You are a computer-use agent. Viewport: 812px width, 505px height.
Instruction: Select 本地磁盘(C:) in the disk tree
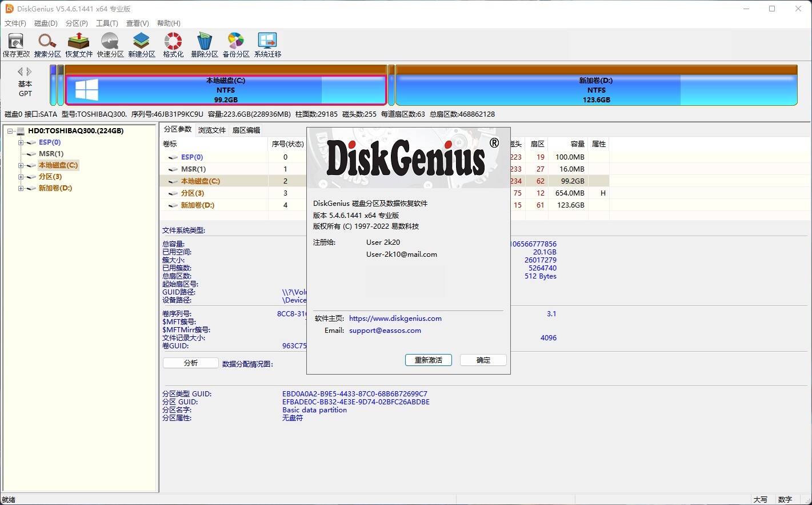tap(58, 165)
